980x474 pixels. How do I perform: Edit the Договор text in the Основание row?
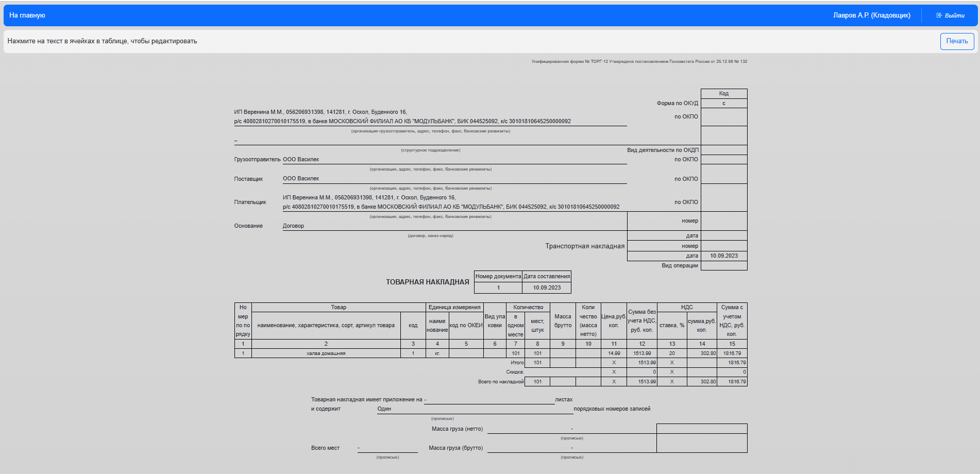(x=293, y=226)
